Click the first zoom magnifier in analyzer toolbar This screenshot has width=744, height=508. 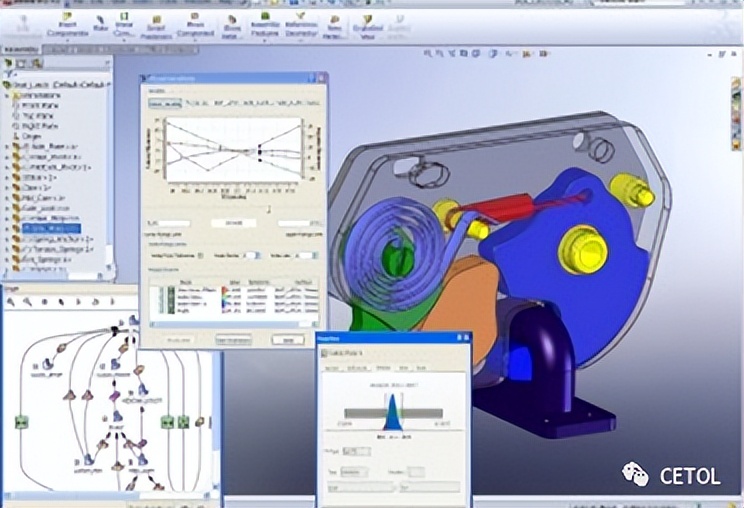coord(11,302)
